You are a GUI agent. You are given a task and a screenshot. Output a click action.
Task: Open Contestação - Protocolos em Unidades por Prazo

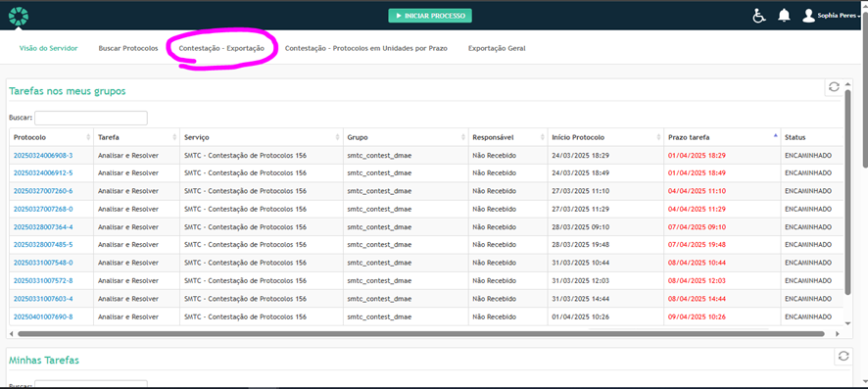click(x=365, y=48)
